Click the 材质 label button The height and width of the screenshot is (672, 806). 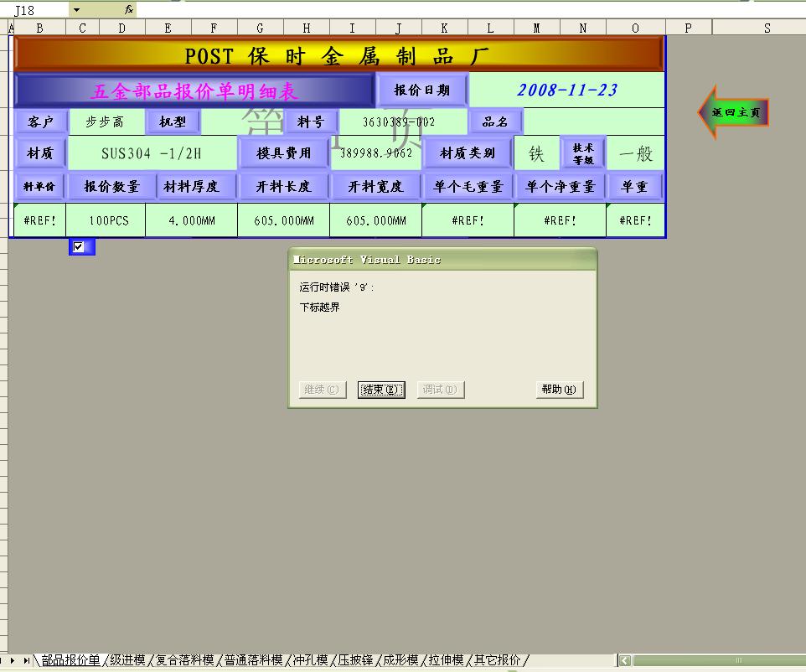tap(40, 152)
